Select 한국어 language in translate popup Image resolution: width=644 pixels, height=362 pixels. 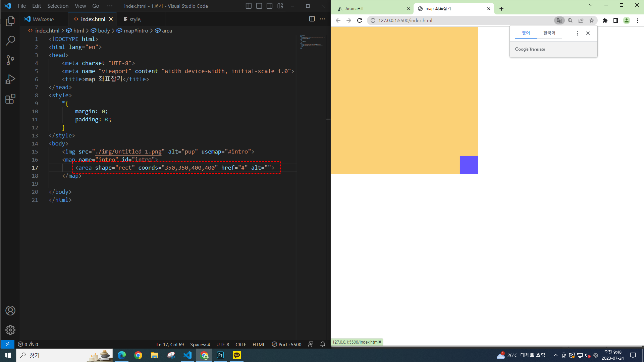click(x=549, y=33)
